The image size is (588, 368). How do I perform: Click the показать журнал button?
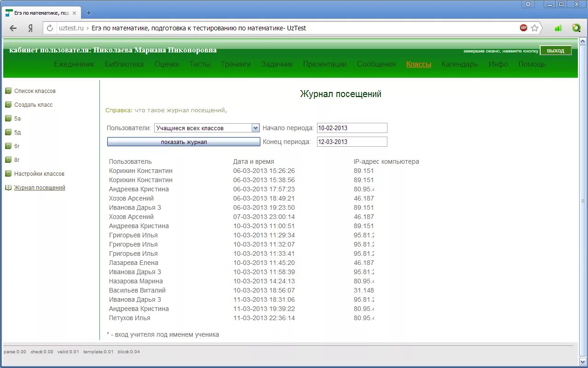184,142
